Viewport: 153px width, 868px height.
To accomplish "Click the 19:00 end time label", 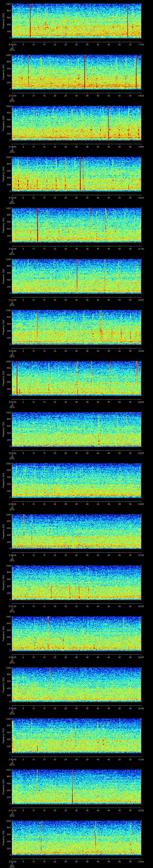I will (x=141, y=147).
